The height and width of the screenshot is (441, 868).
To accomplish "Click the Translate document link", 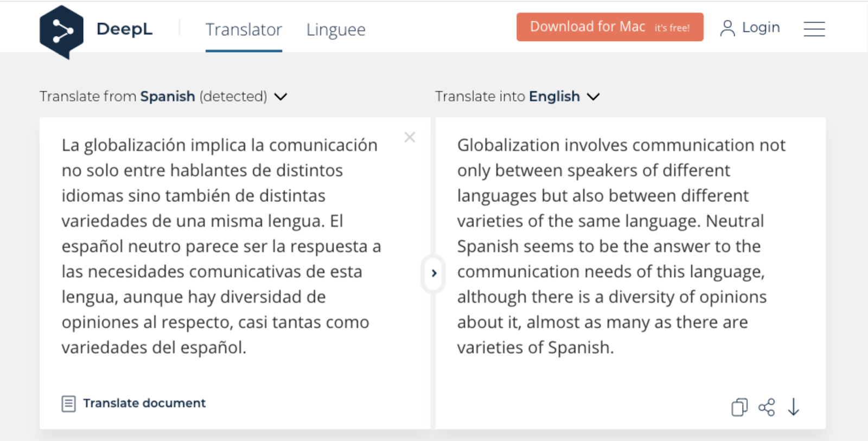I will coord(144,403).
